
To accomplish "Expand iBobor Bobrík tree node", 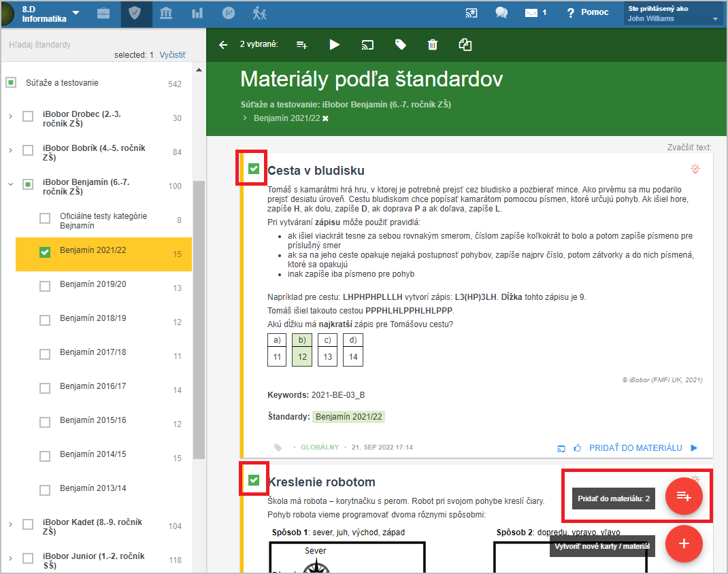I will [11, 150].
